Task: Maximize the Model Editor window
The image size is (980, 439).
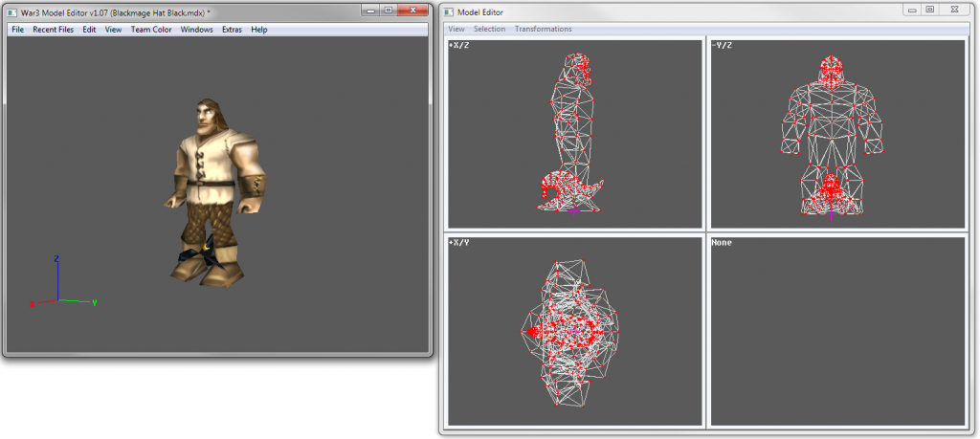Action: click(930, 10)
